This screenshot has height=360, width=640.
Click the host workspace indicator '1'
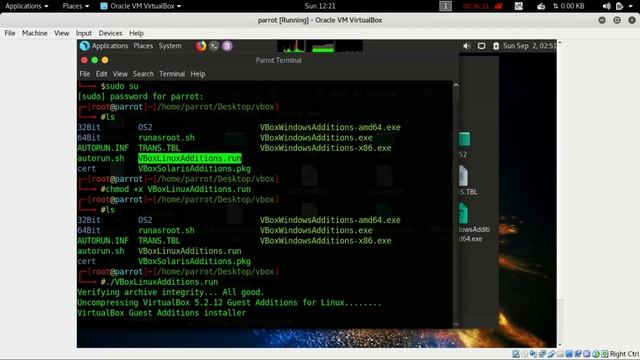point(445,6)
